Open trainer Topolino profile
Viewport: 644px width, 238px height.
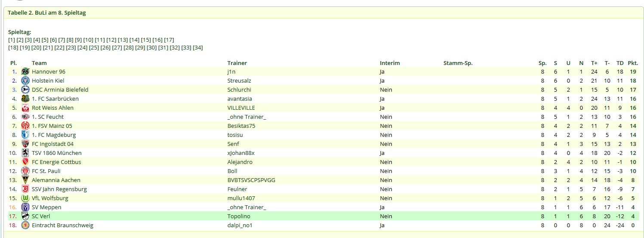coord(239,216)
